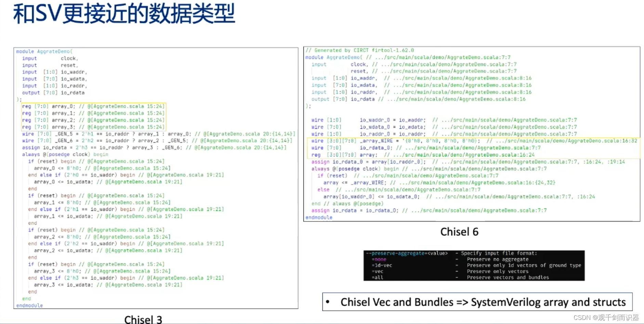Click 'always @(posedge clock) begin' in Chisel 3 panel

click(65, 154)
